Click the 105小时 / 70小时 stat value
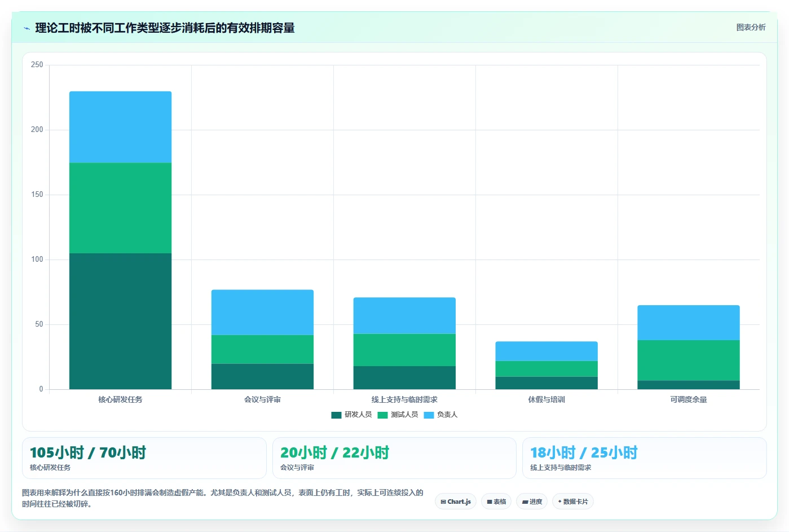Screen dimensions: 789x532 88,452
